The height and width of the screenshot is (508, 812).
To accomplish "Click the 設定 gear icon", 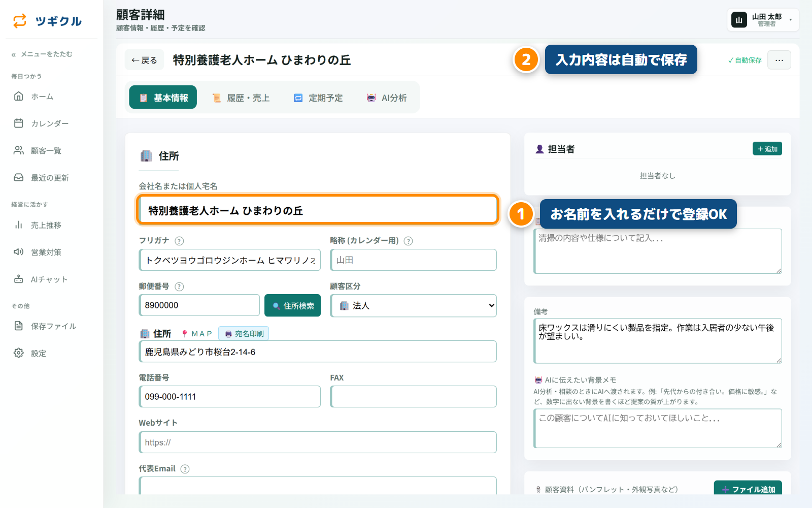I will click(19, 353).
